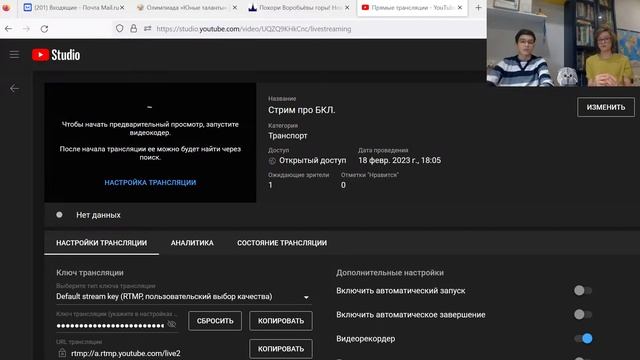This screenshot has width=640, height=360.
Task: Open the stream key type dropdown
Action: 184,297
